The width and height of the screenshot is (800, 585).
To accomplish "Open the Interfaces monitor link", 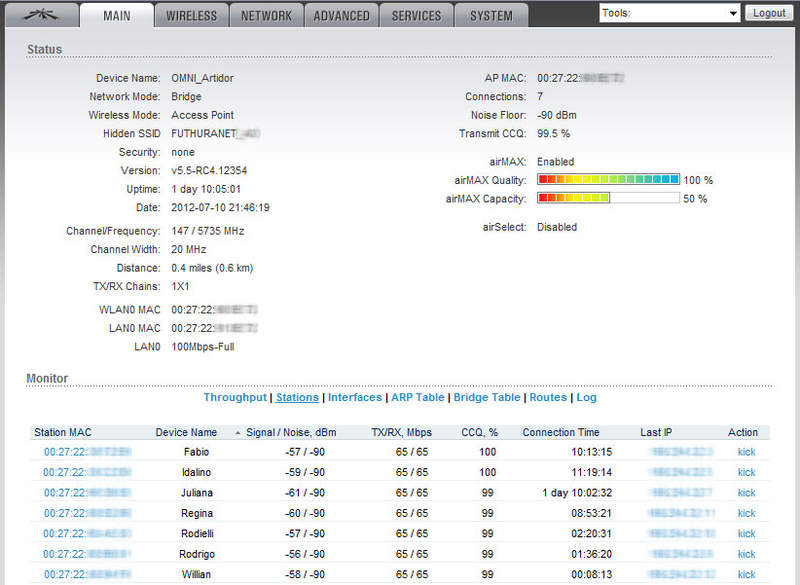I will coord(355,397).
